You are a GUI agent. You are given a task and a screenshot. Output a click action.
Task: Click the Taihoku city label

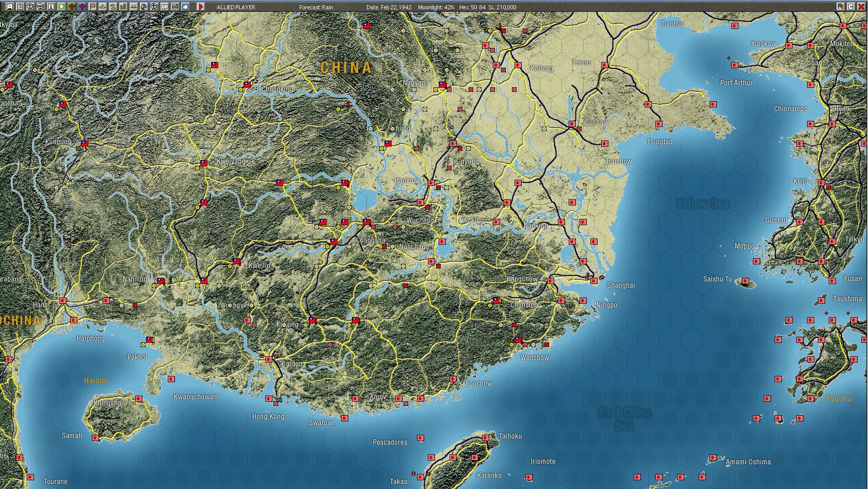tap(510, 436)
